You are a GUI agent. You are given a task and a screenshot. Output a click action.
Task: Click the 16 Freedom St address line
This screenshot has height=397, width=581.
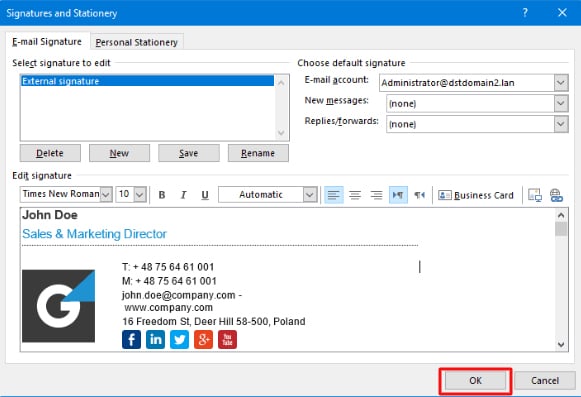(x=214, y=321)
